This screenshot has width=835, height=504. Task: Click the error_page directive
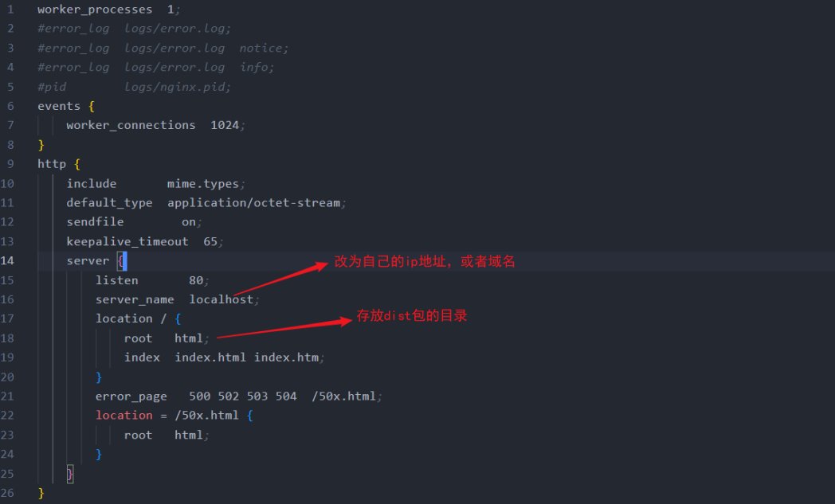point(131,397)
